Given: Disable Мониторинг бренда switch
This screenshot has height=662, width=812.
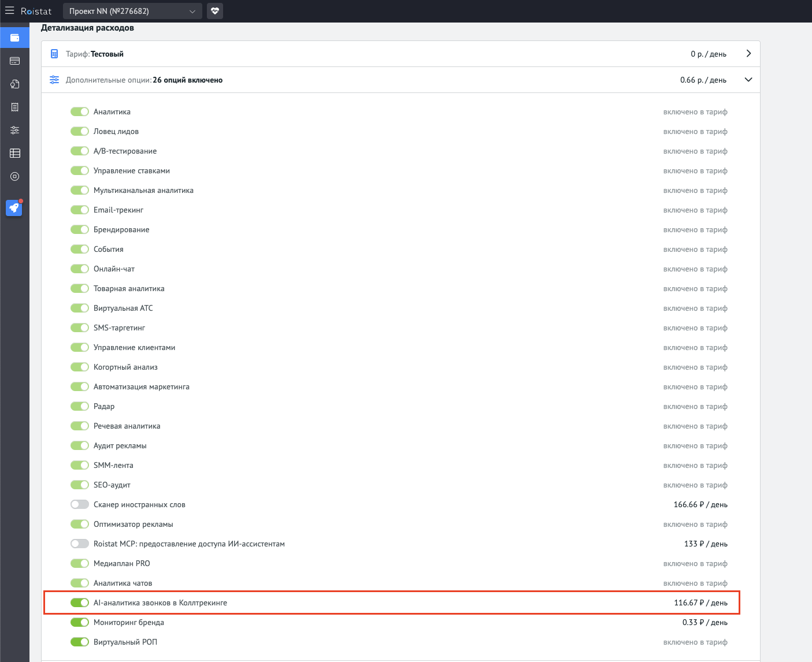Looking at the screenshot, I should 80,622.
